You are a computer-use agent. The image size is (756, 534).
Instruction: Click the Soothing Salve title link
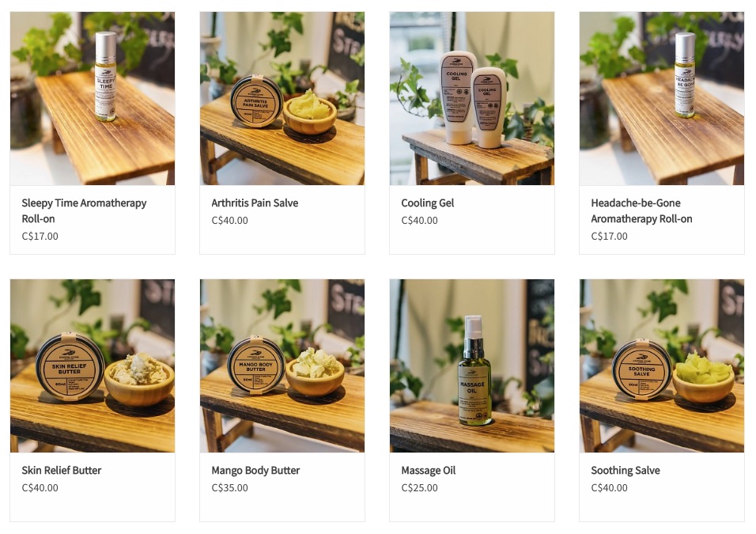(x=626, y=471)
